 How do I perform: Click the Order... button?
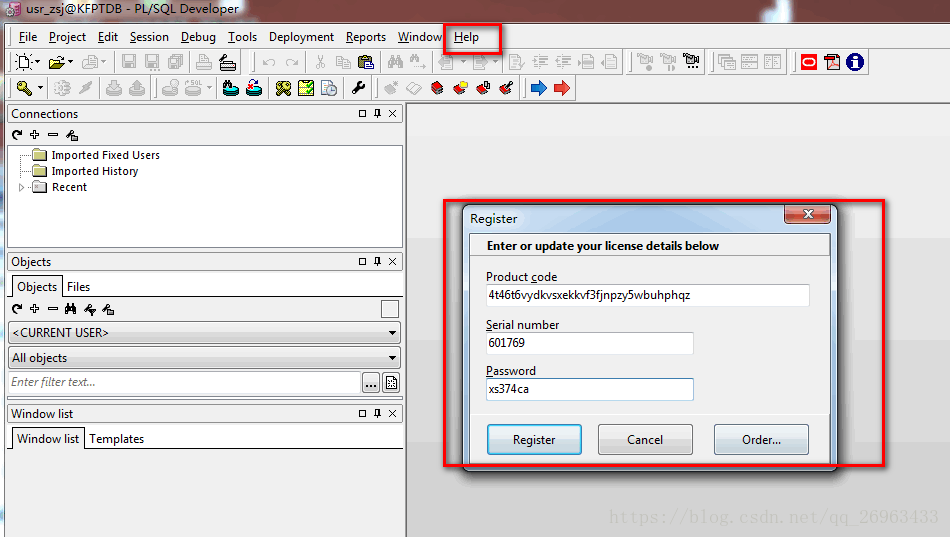(x=761, y=439)
